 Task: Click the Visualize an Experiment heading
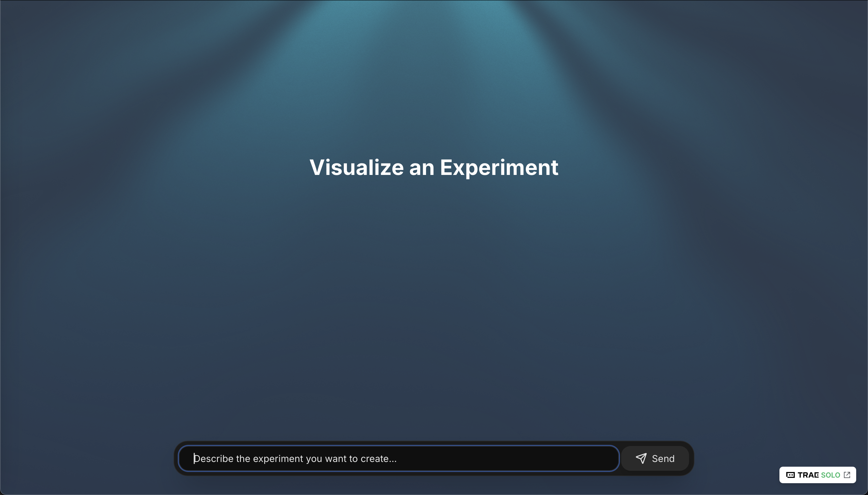[434, 167]
